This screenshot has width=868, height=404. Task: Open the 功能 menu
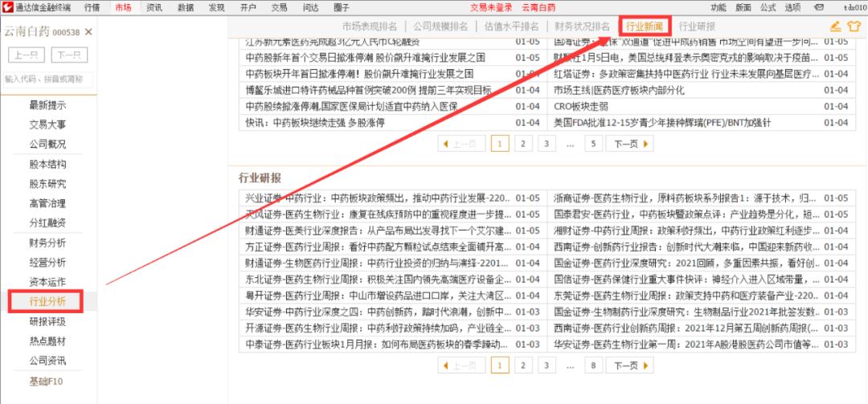coord(719,7)
